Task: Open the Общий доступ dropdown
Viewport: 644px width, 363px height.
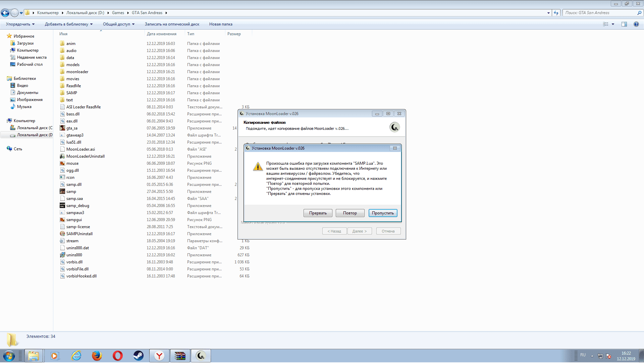Action: 118,24
